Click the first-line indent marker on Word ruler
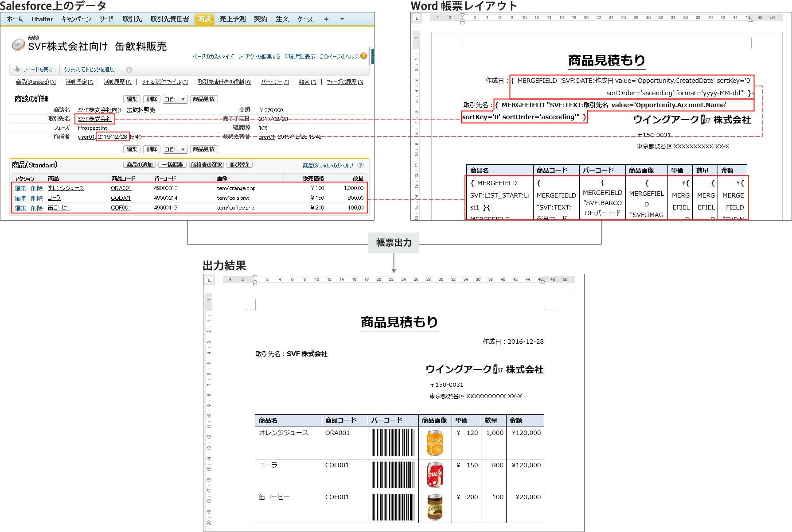 click(x=462, y=15)
